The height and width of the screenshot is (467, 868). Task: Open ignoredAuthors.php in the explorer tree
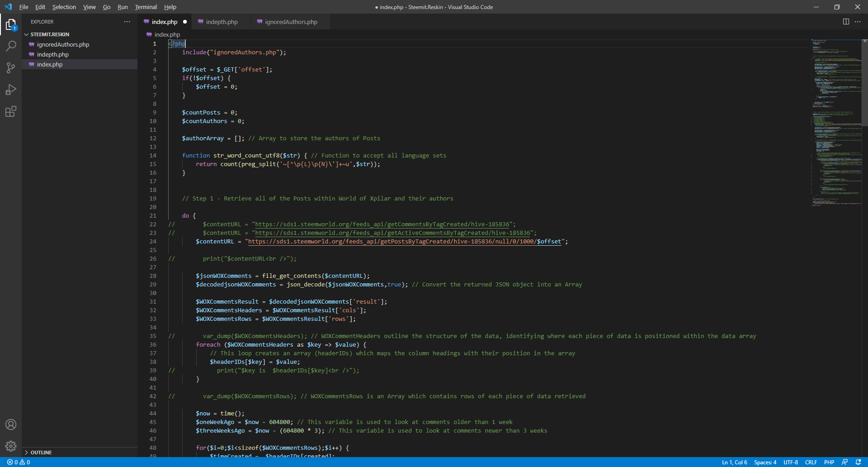(63, 44)
